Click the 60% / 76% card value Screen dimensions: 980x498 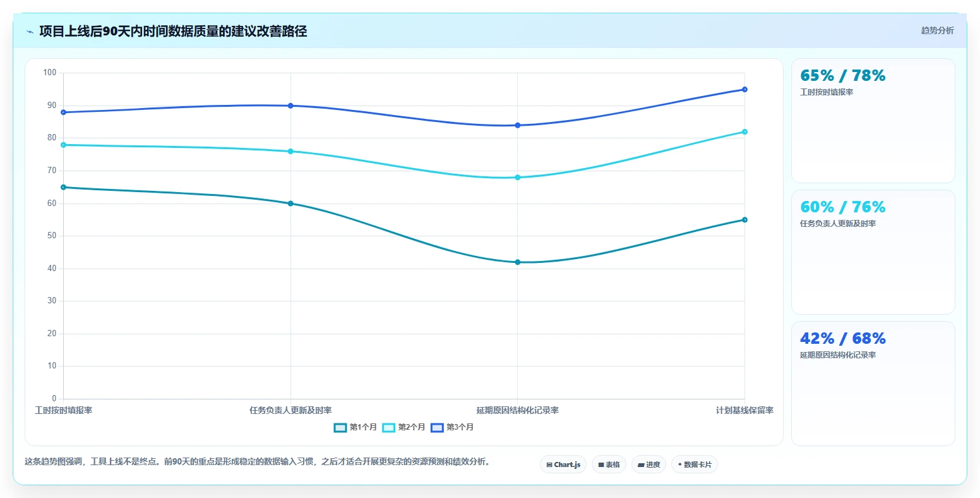pyautogui.click(x=842, y=207)
